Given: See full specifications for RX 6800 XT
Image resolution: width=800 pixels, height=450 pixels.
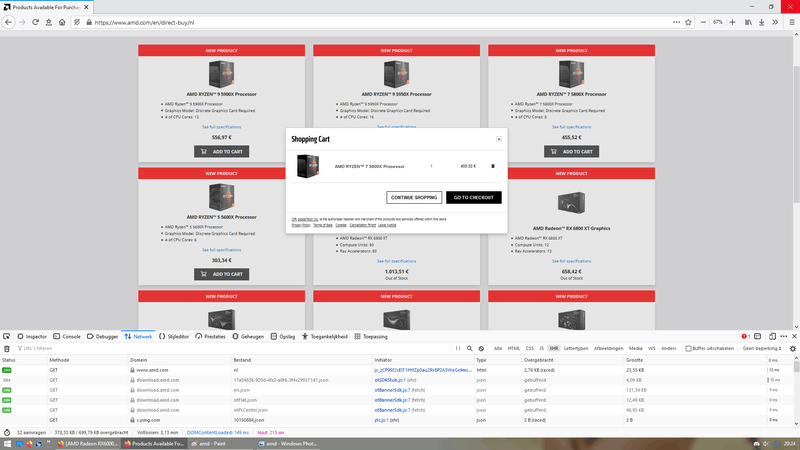Looking at the screenshot, I should click(x=571, y=261).
